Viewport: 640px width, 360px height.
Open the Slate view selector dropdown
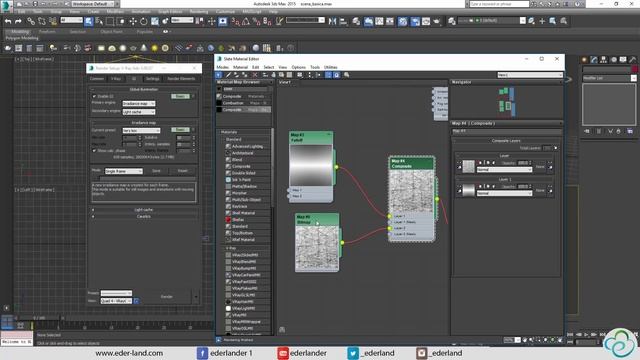(x=530, y=75)
